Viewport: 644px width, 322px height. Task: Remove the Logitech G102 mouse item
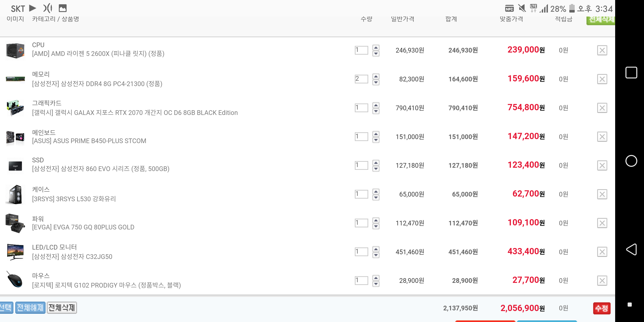click(602, 280)
